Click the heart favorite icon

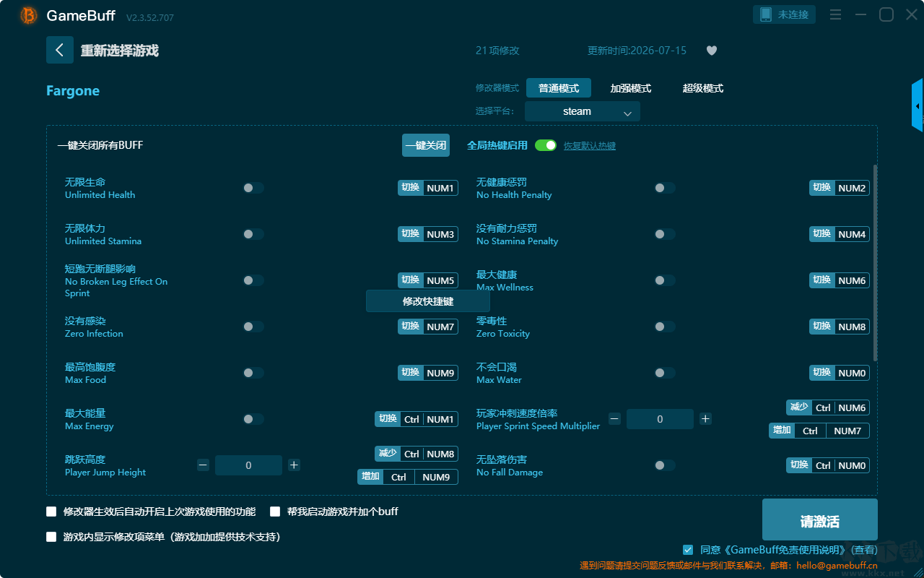(x=712, y=51)
